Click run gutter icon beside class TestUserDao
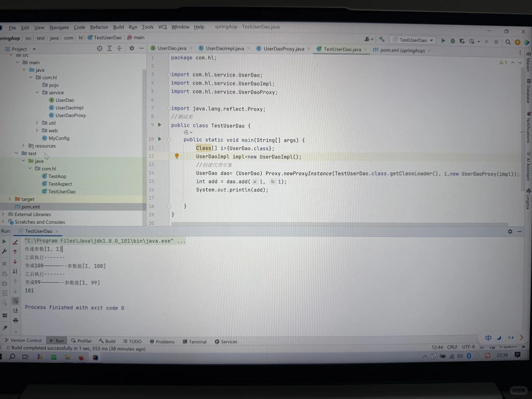 point(160,125)
